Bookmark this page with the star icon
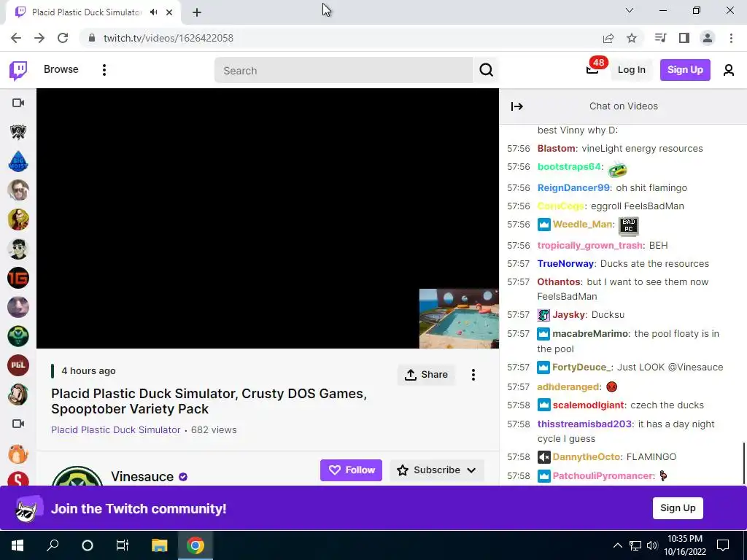 coord(632,38)
